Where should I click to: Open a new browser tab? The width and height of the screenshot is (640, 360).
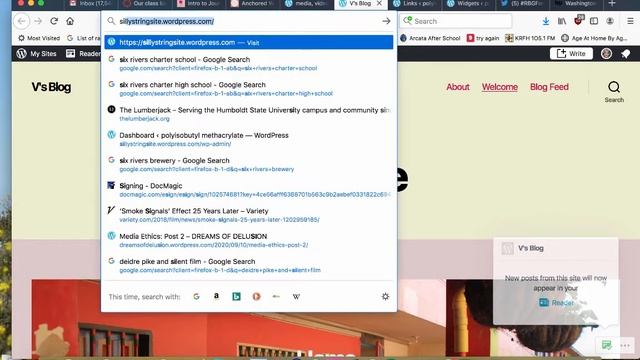click(611, 4)
